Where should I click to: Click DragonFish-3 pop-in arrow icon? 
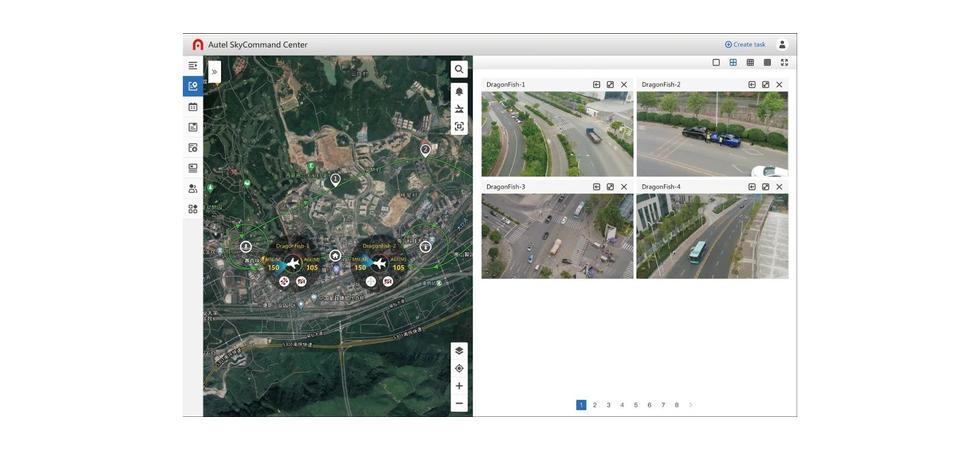tap(596, 186)
